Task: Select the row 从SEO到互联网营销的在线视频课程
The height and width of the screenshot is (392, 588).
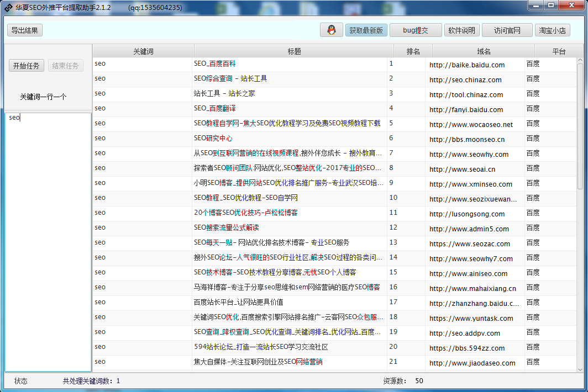Action: [x=334, y=153]
